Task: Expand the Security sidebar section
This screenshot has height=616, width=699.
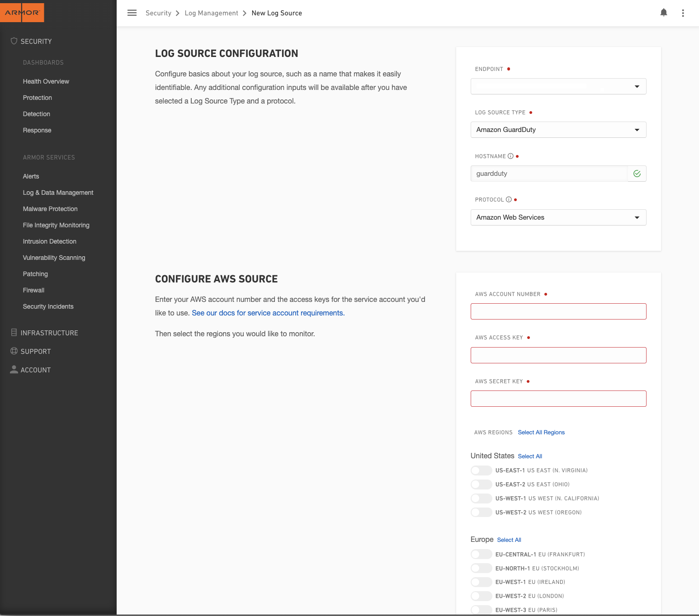Action: [x=36, y=41]
